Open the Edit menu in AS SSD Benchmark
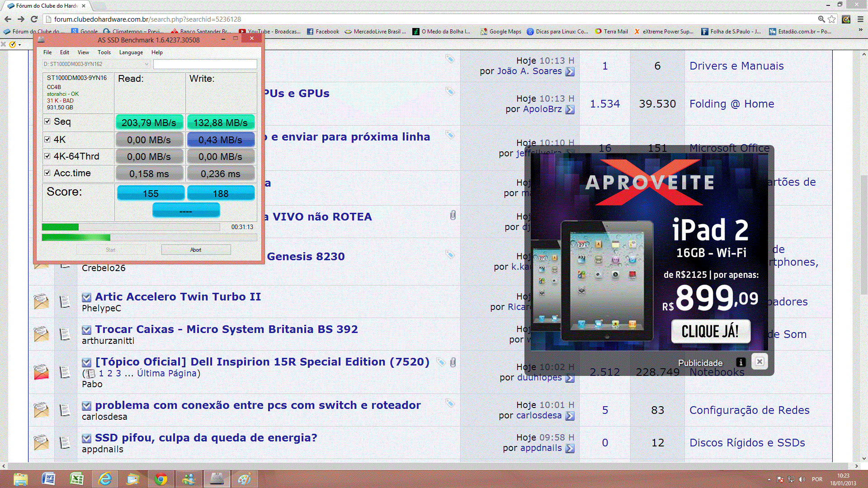The image size is (868, 488). 65,52
